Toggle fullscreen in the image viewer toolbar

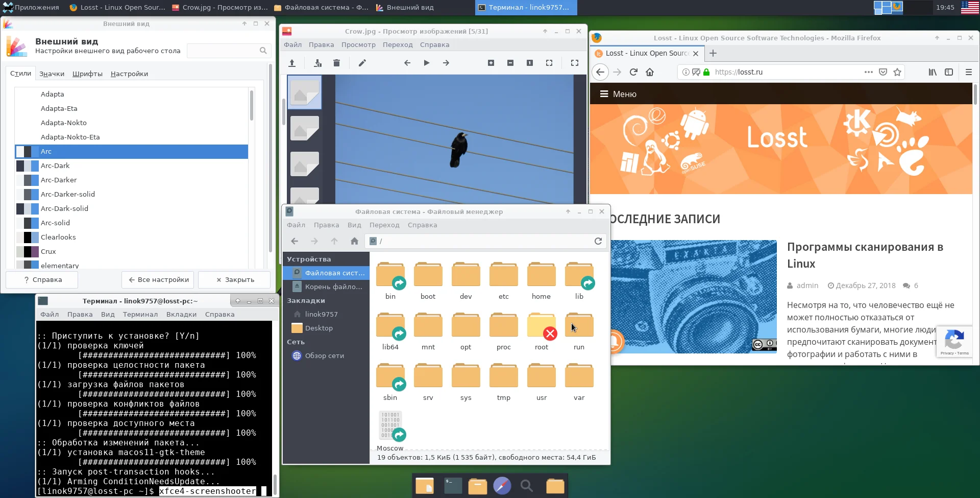click(574, 63)
